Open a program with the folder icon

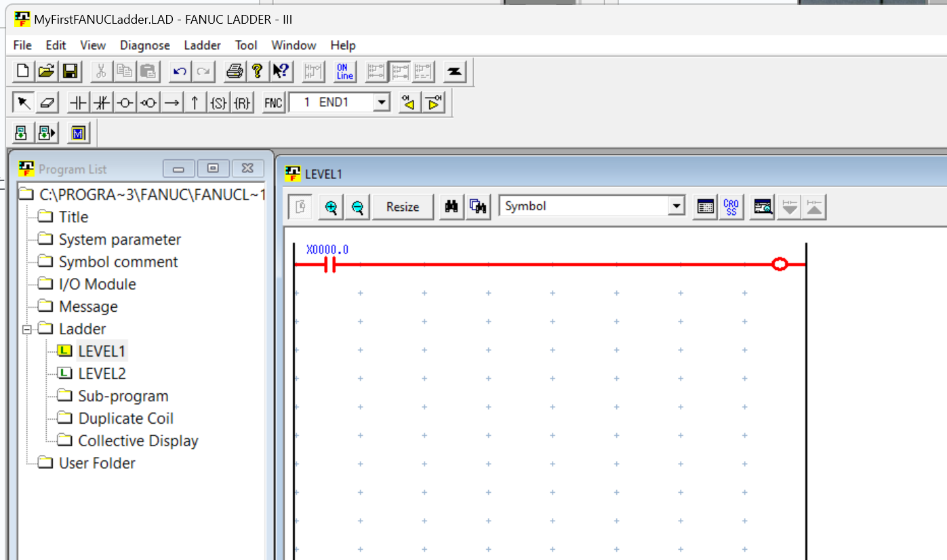click(x=46, y=71)
